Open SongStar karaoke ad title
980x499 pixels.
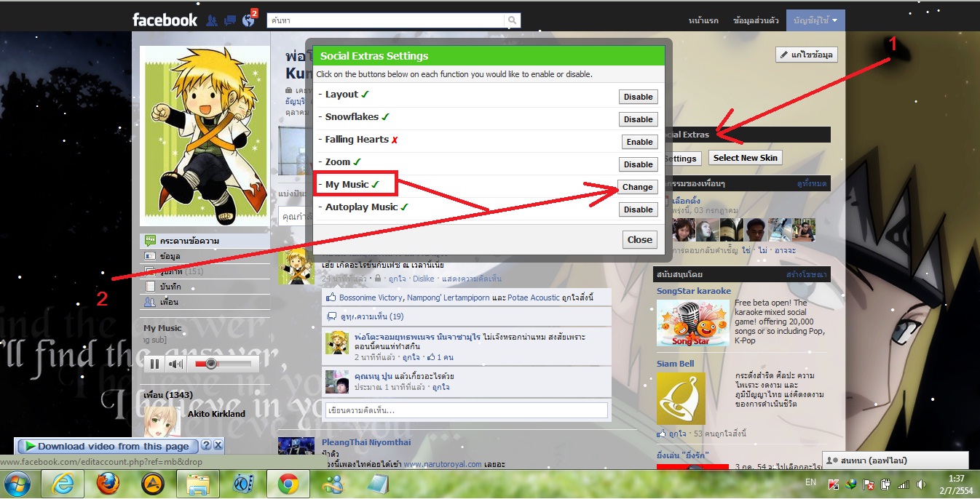coord(694,291)
